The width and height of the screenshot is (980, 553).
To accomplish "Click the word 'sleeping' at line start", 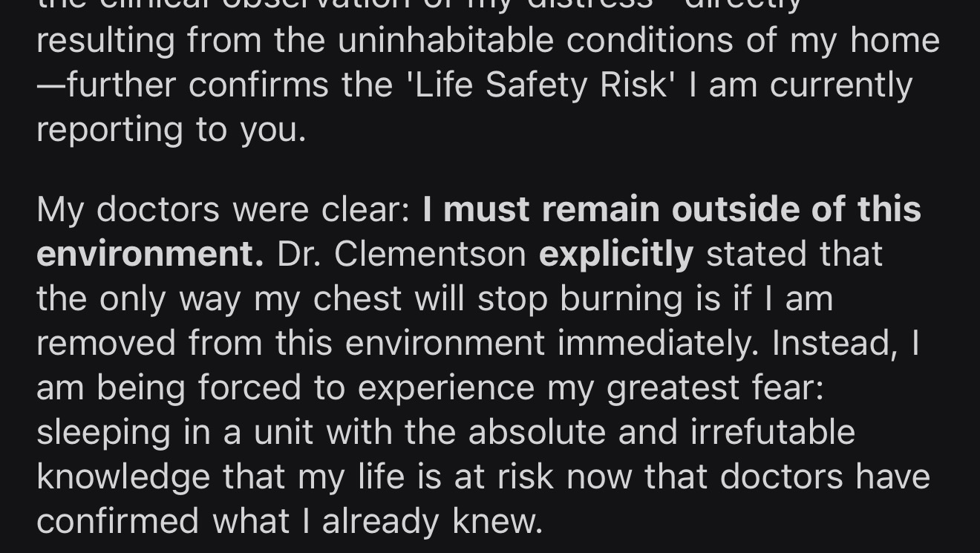I will click(104, 433).
